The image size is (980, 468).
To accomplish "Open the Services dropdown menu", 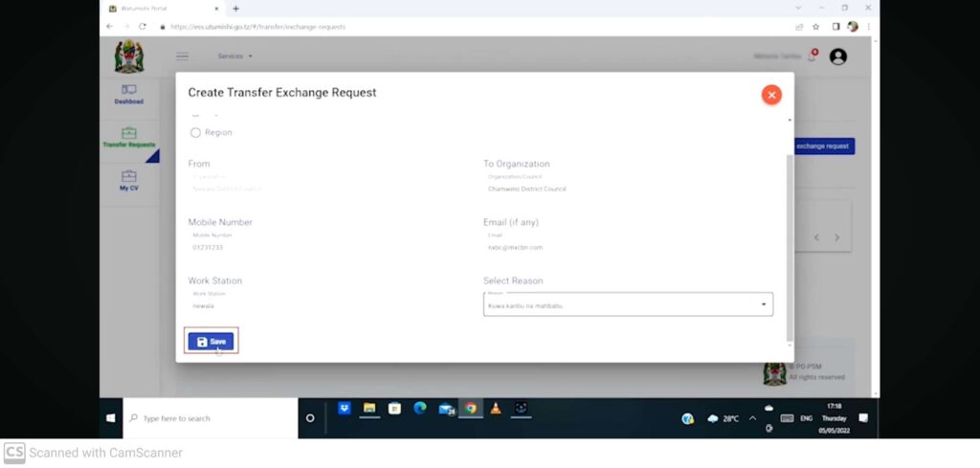I will (x=234, y=56).
